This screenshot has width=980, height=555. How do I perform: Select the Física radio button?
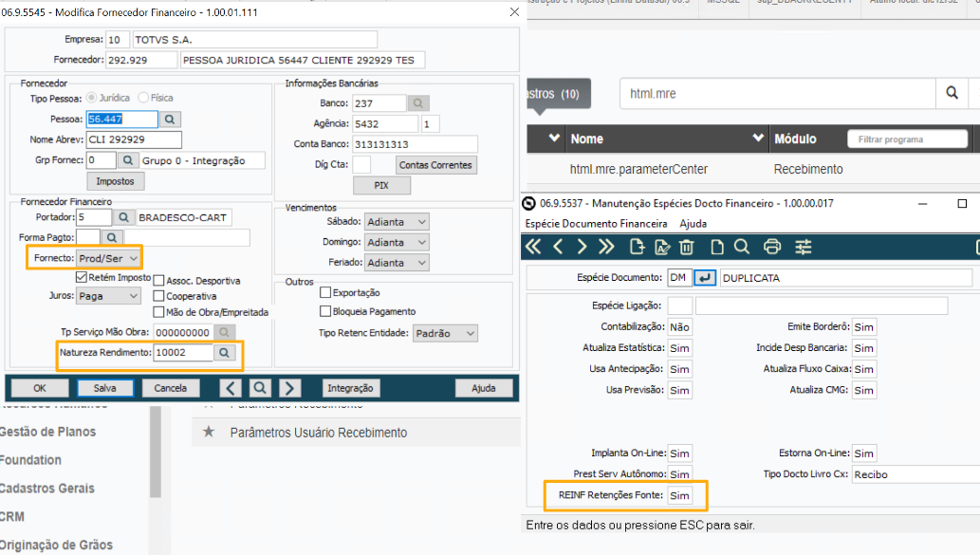[143, 98]
